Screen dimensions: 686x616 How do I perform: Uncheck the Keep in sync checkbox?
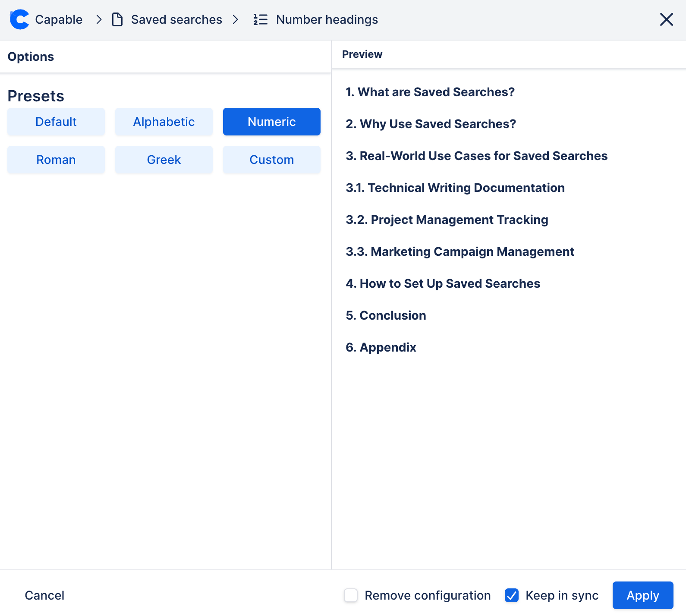coord(512,595)
